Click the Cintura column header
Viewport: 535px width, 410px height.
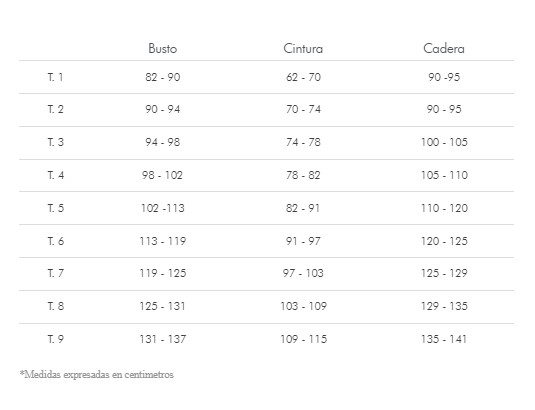point(303,48)
